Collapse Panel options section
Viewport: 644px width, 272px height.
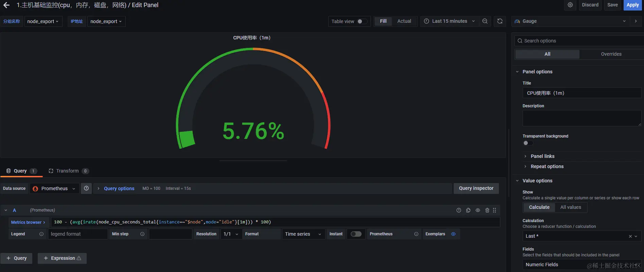coord(537,72)
